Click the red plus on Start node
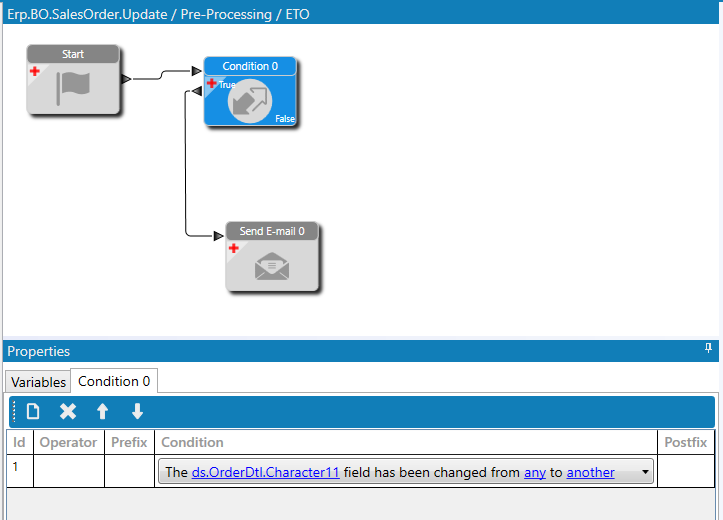The width and height of the screenshot is (723, 520). (35, 71)
